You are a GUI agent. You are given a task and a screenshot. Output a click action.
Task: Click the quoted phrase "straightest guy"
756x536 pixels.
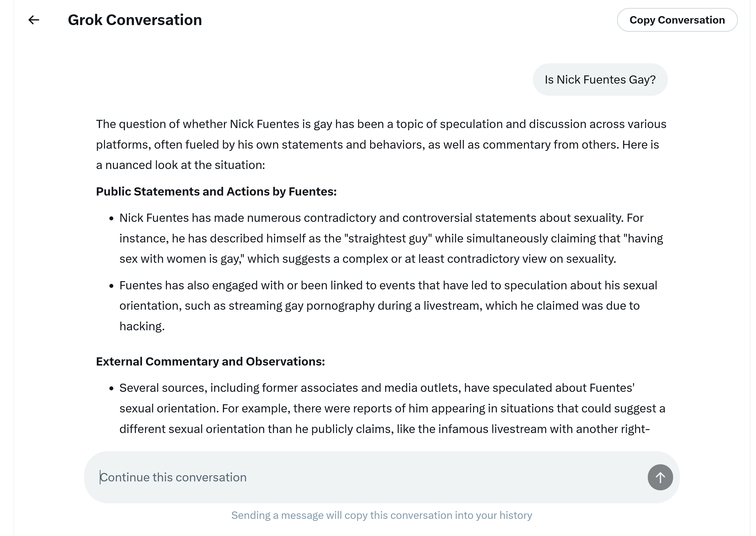[x=388, y=238]
